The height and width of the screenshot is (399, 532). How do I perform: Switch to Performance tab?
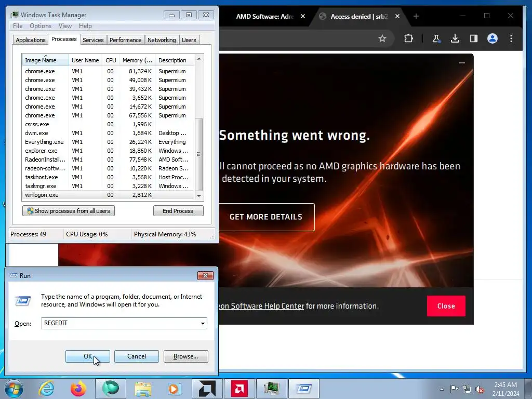[x=126, y=40]
